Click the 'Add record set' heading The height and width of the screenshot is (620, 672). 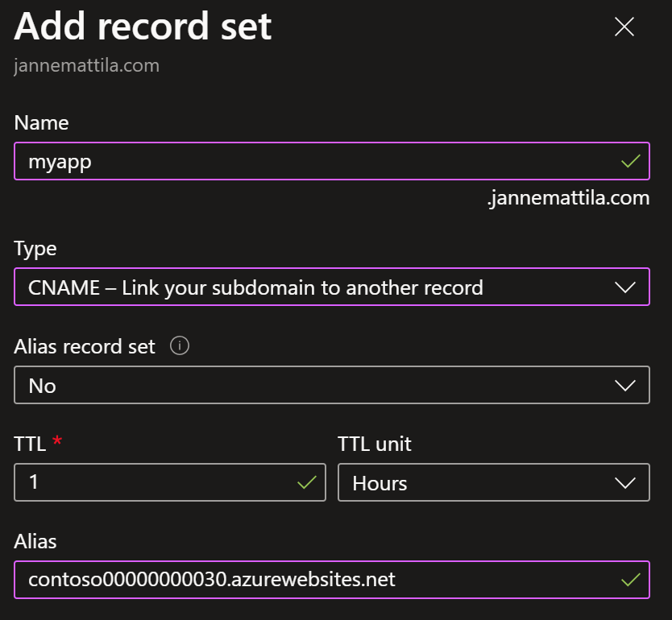point(143,27)
